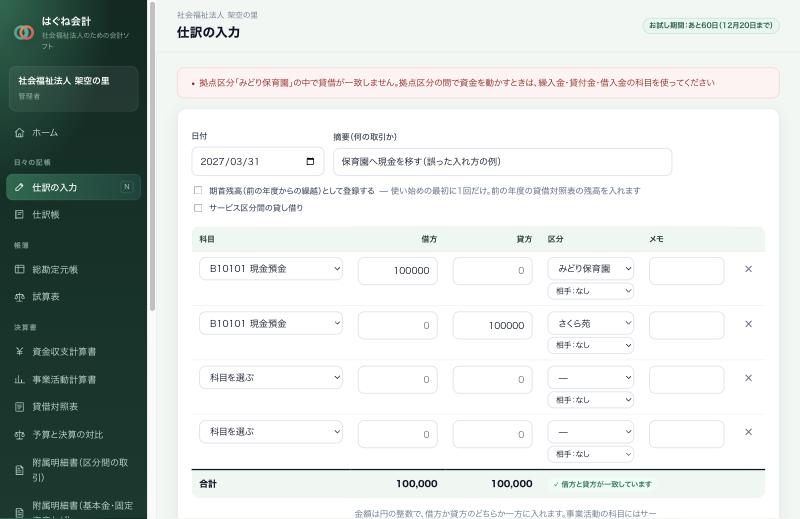
Task: Click the pencil icon for 仕訳の入力
Action: coord(19,187)
